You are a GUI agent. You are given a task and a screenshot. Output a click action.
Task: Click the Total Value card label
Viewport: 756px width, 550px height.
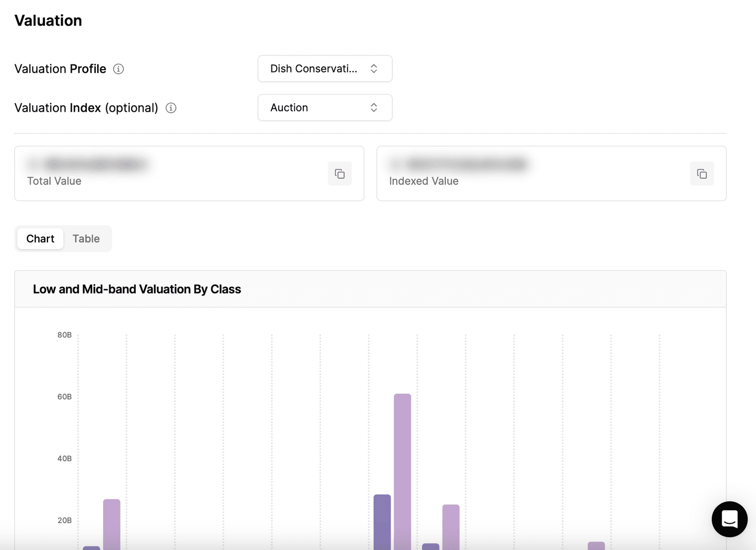[x=54, y=181]
